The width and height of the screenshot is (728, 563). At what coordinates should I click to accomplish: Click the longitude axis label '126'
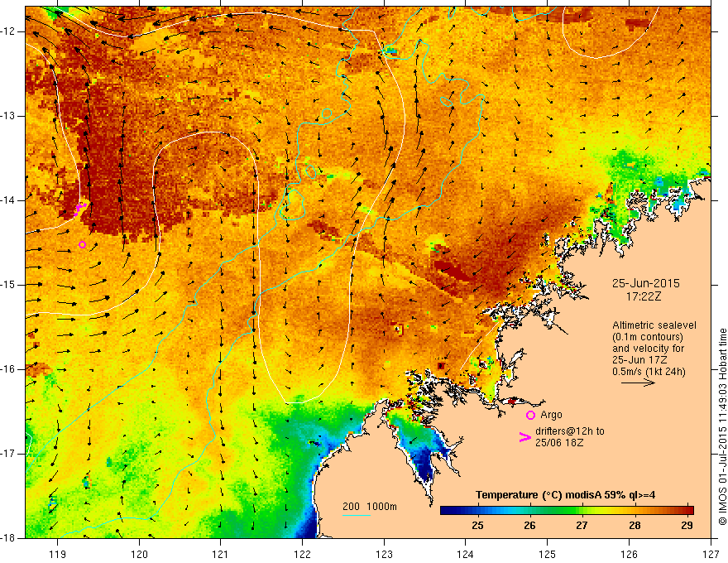click(629, 554)
